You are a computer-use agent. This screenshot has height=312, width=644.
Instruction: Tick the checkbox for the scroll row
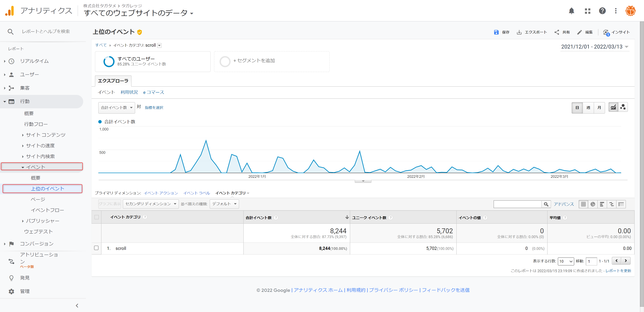point(96,248)
